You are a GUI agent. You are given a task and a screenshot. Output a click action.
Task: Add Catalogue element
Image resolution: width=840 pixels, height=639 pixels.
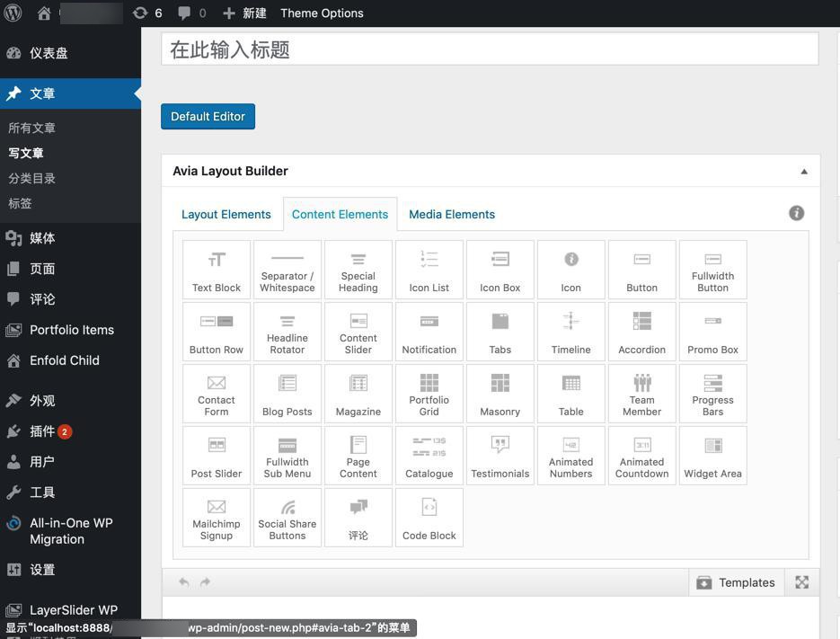[429, 456]
